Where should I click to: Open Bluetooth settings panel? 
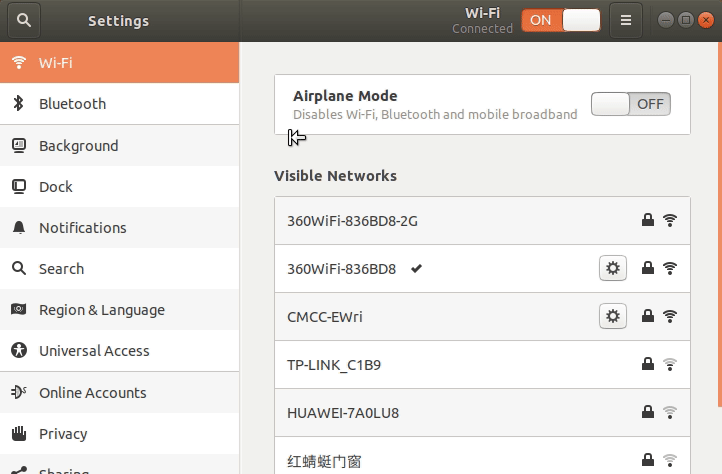click(x=119, y=104)
